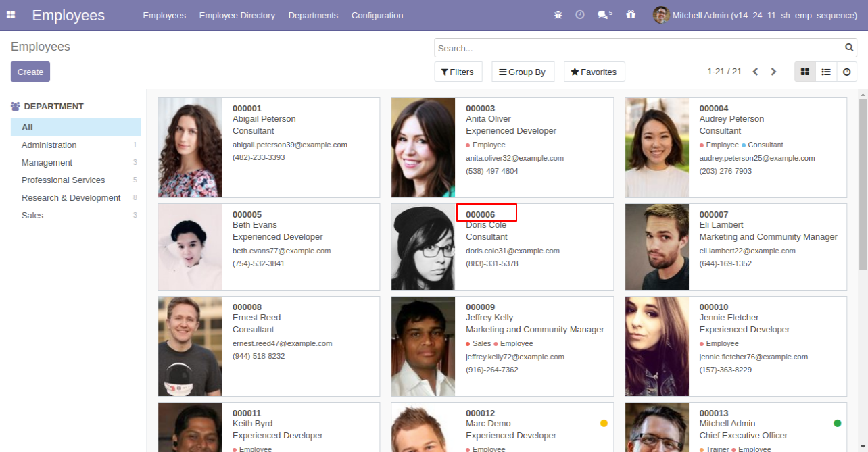Viewport: 868px width, 452px height.
Task: Open the conversations chat icon
Action: (x=604, y=15)
